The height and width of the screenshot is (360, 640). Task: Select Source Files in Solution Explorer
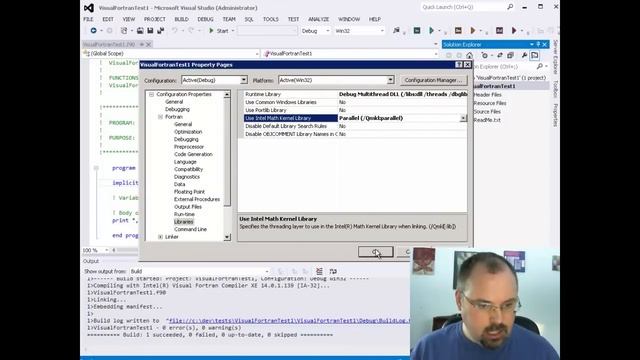click(487, 111)
